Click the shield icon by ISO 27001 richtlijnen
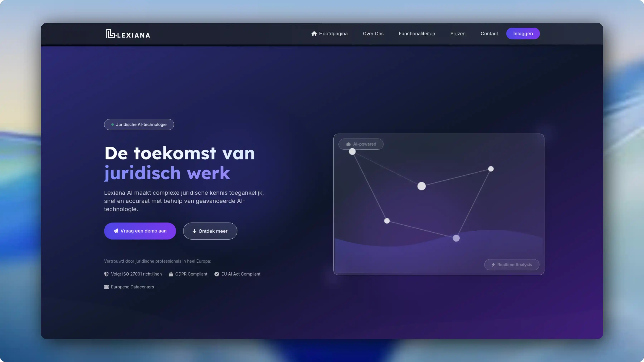Screen dimensions: 644x362 (106, 274)
